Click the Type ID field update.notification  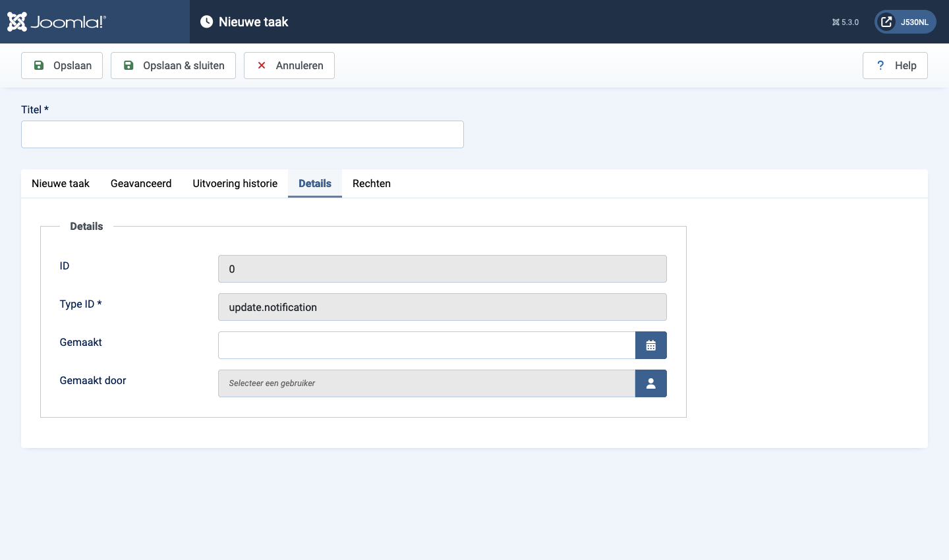click(x=442, y=307)
